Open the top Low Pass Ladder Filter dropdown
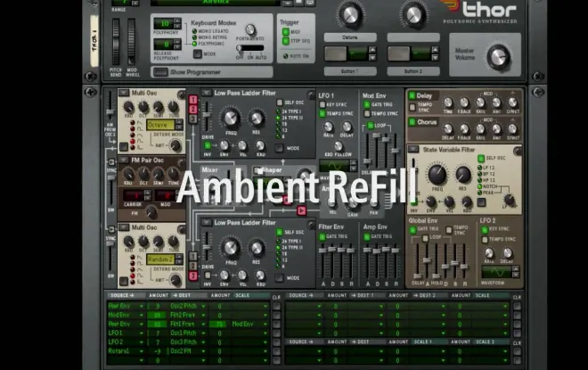The image size is (588, 370). 207,93
